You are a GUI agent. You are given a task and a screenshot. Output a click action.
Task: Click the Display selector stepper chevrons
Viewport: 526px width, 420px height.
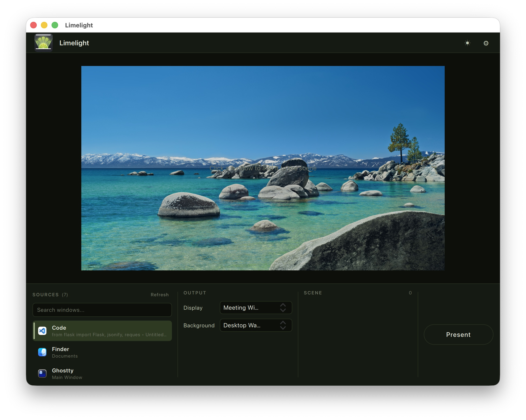point(283,308)
